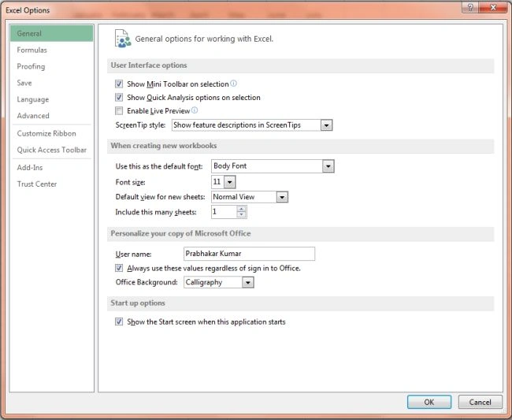This screenshot has height=420, width=512.
Task: Click the Font size value field
Action: [217, 182]
